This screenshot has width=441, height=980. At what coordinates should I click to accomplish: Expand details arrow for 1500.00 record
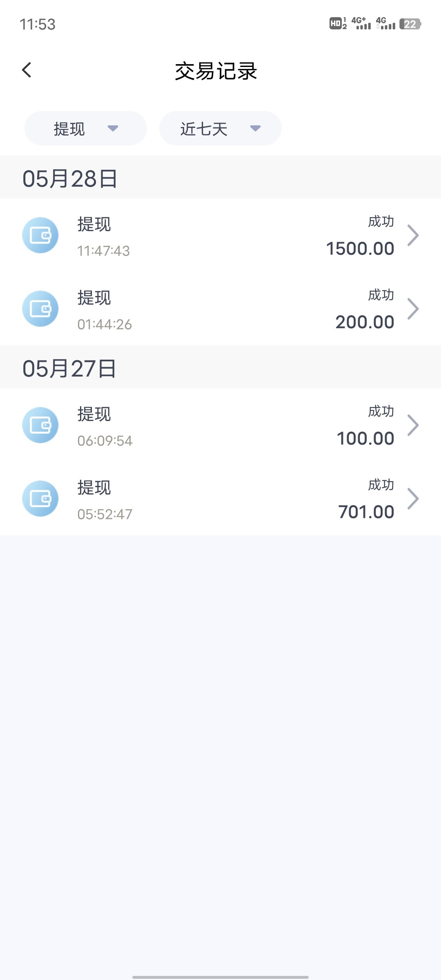coord(413,236)
